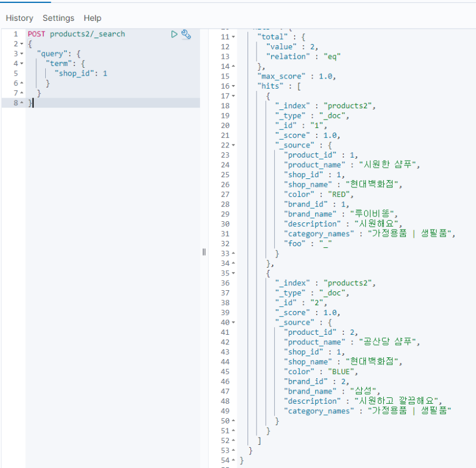This screenshot has height=468, width=476.
Task: Fold the second hit object at line 35
Action: 233,273
